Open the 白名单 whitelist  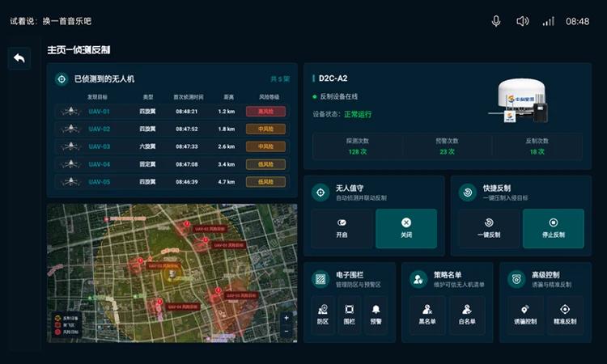click(x=467, y=315)
